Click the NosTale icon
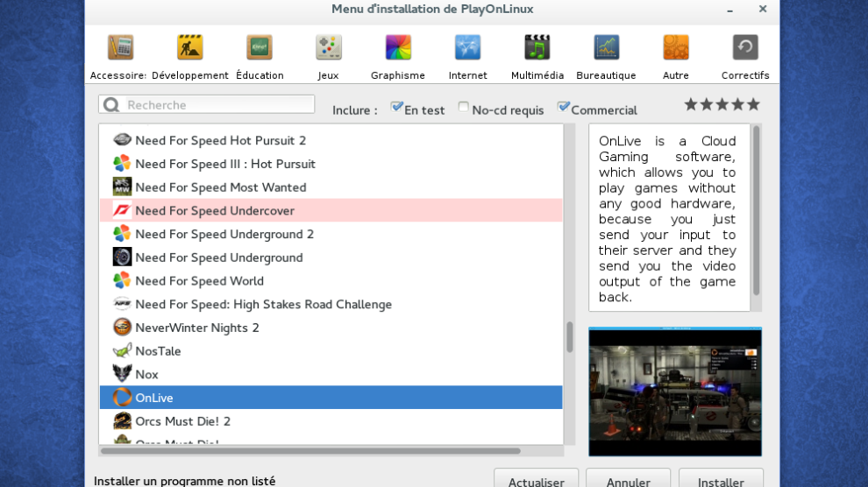868x487 pixels. (x=122, y=350)
